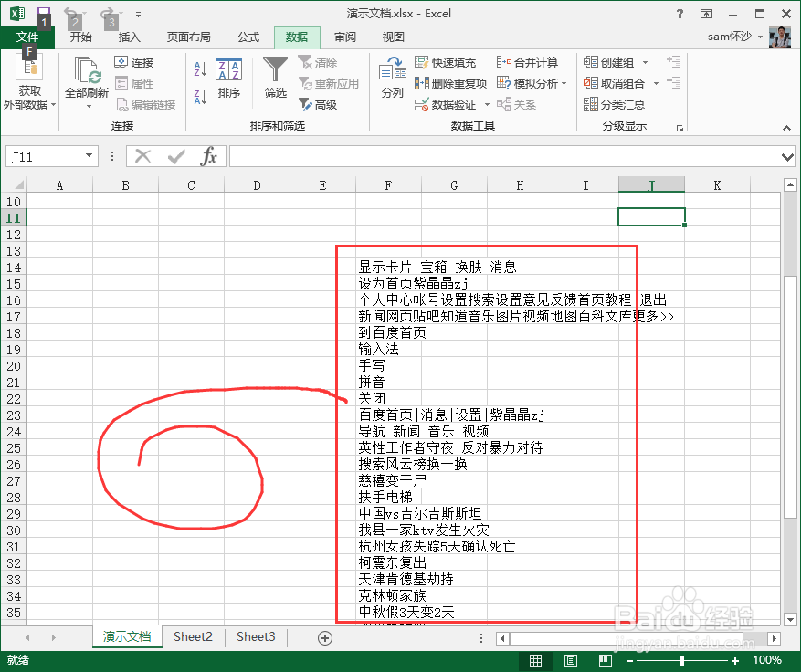The width and height of the screenshot is (801, 672).
Task: Click the Show Detail icon in the Outline group
Action: click(673, 62)
